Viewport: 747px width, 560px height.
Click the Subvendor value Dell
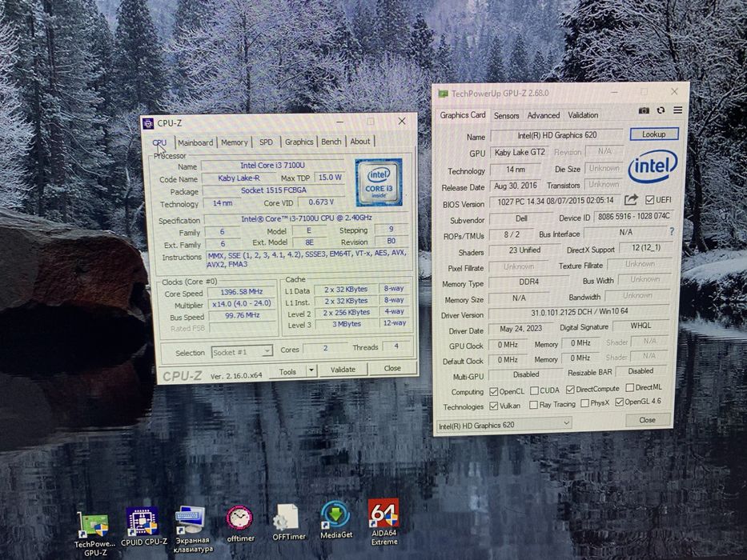point(522,218)
